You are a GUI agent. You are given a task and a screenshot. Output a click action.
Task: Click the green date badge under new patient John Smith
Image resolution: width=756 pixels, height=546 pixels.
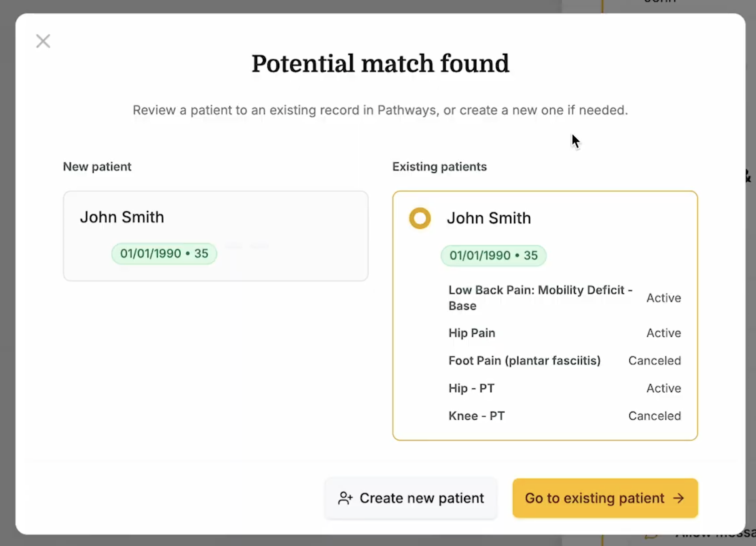pos(164,253)
